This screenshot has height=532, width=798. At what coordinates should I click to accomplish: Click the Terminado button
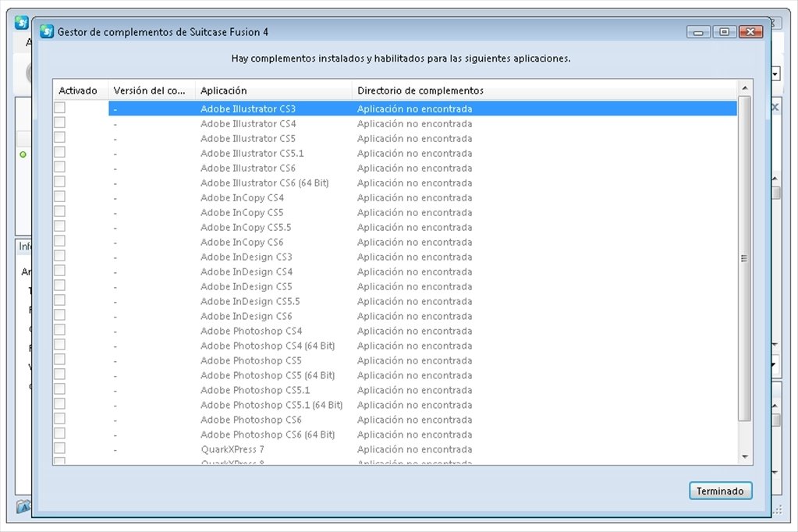click(x=720, y=491)
